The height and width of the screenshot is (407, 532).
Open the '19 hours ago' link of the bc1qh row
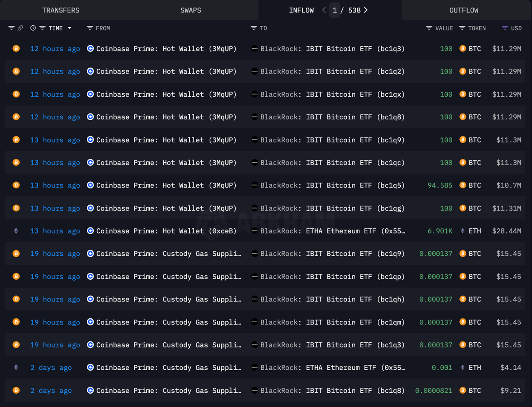[x=55, y=299]
